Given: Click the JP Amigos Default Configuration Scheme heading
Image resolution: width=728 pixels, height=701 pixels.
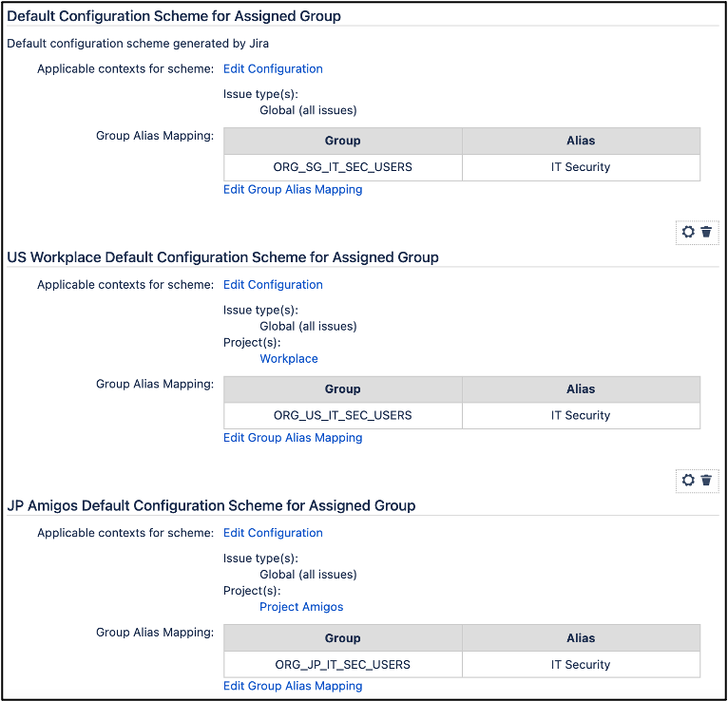Looking at the screenshot, I should pos(211,505).
